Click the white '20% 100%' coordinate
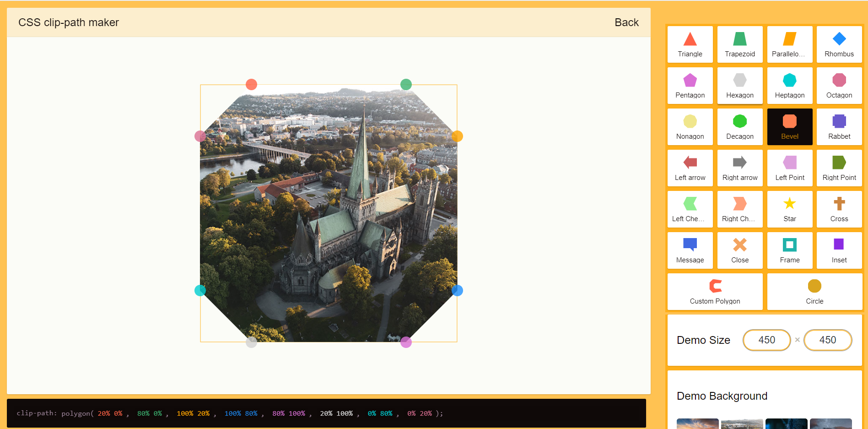 336,413
